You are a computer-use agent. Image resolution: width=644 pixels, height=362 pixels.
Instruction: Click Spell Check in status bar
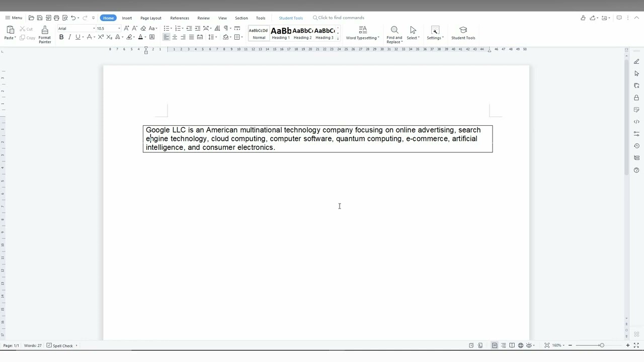click(60, 345)
